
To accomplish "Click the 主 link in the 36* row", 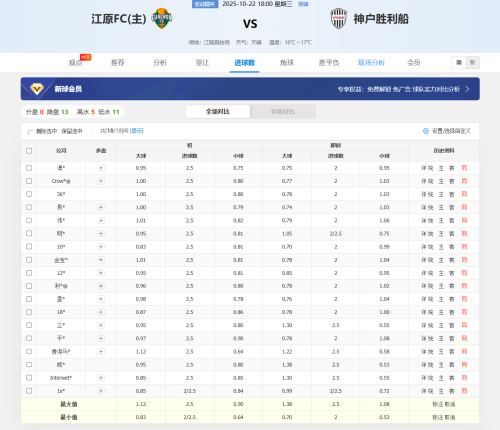I will 441,194.
